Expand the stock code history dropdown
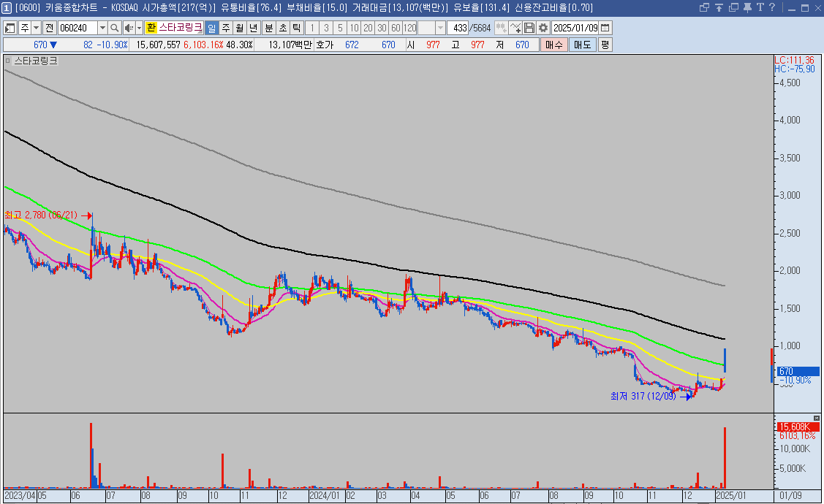Image resolution: width=824 pixels, height=504 pixels. click(102, 28)
